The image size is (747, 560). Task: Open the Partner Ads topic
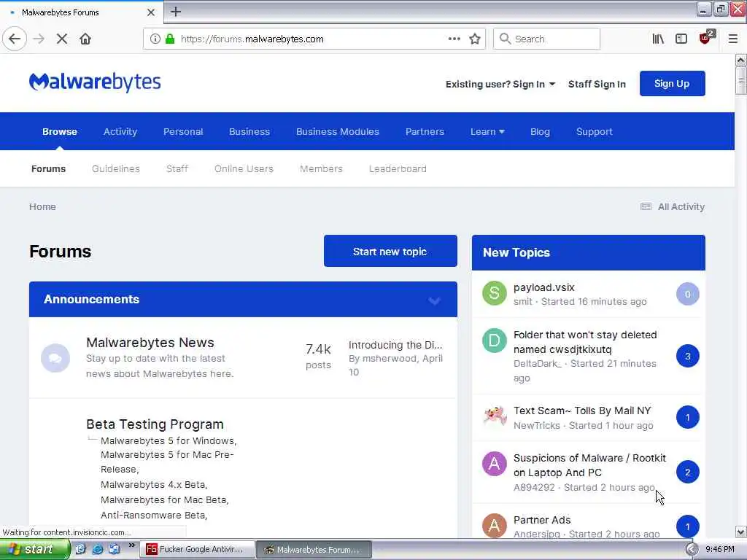point(542,520)
